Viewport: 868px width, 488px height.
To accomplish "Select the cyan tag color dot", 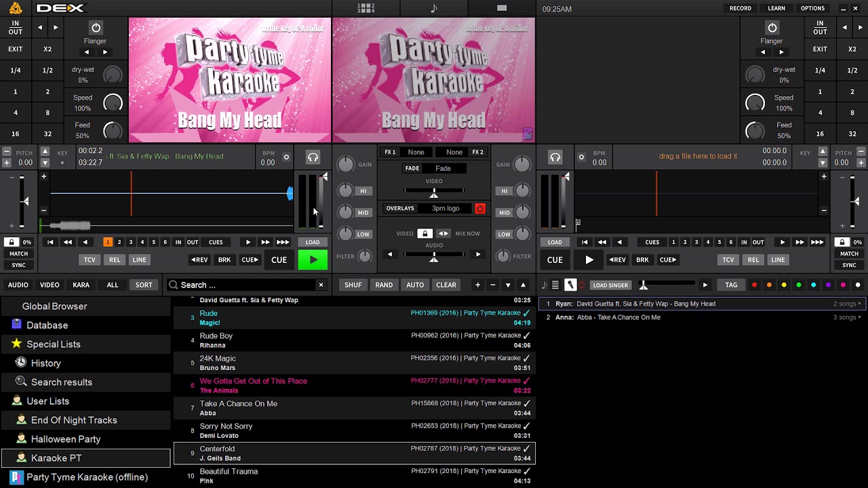I will point(814,285).
